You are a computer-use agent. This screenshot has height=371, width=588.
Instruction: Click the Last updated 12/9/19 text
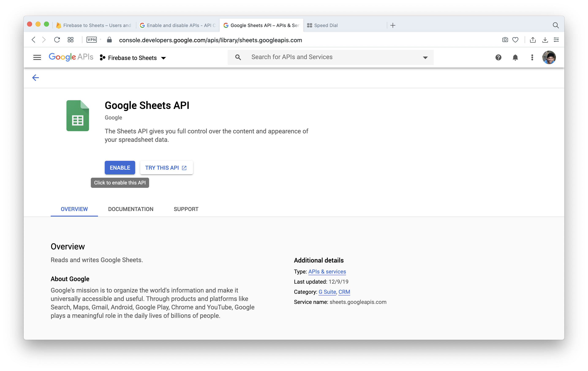[x=321, y=282]
